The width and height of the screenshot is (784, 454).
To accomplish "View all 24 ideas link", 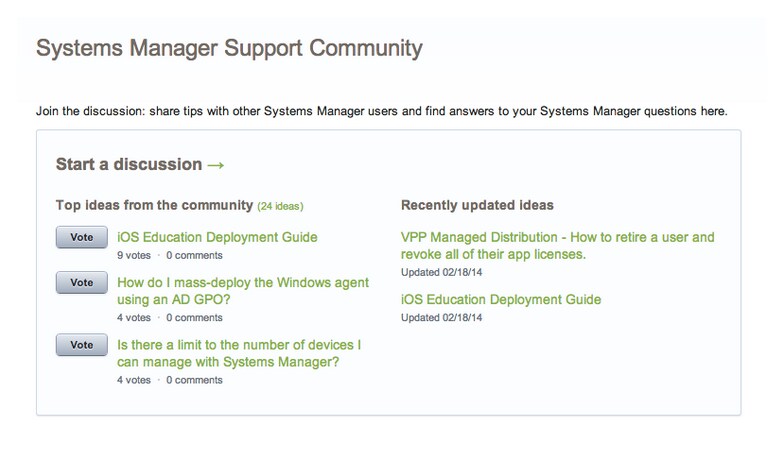I will [280, 206].
